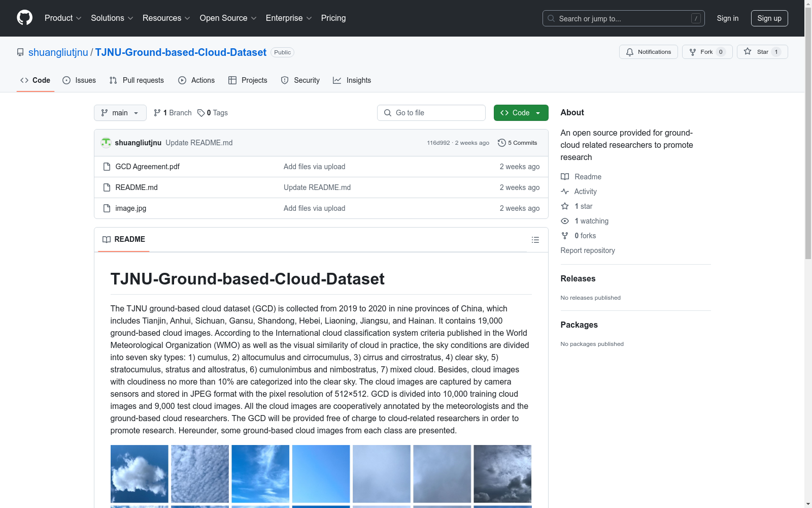Screen dimensions: 812x508
Task: Click the clear sky sample image
Action: click(321, 474)
